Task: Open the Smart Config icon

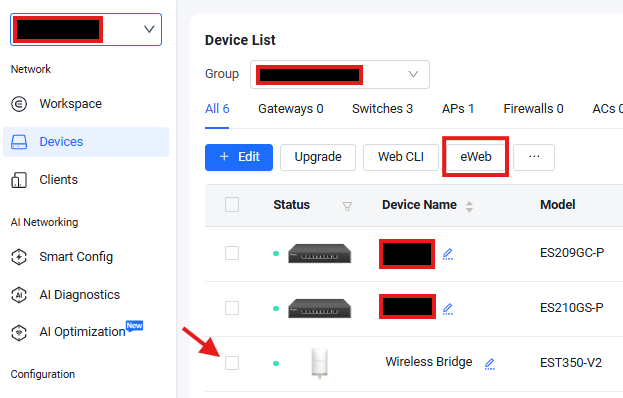Action: point(19,257)
